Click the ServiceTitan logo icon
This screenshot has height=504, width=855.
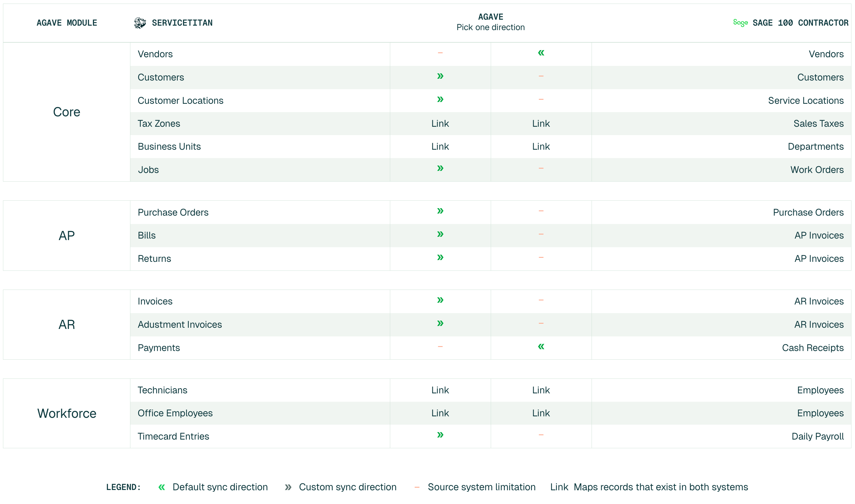coord(140,23)
